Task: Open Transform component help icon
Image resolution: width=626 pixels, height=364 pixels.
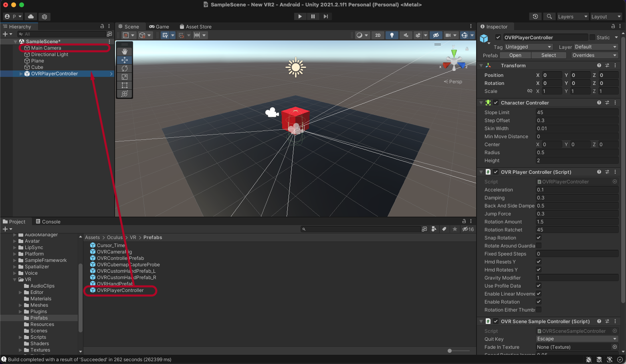Action: point(599,65)
